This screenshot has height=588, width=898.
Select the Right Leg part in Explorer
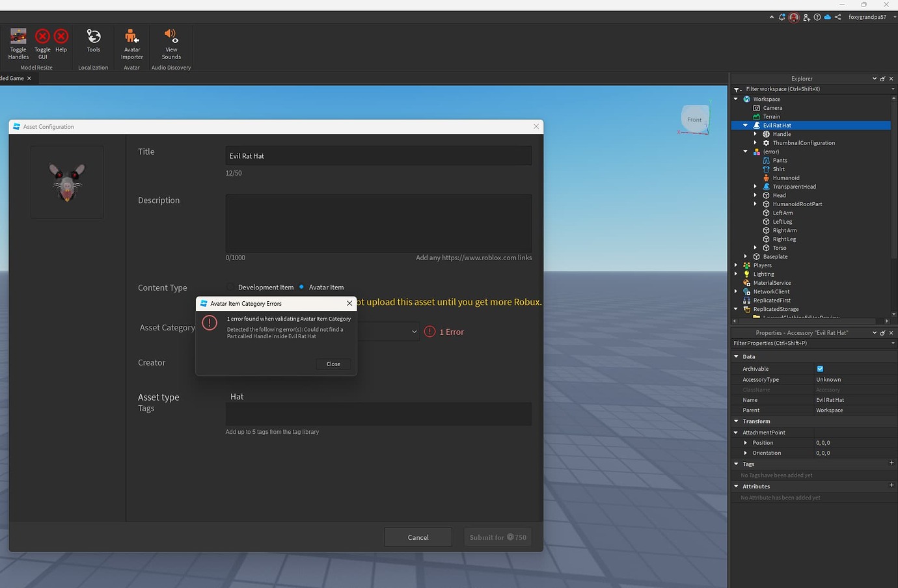784,239
